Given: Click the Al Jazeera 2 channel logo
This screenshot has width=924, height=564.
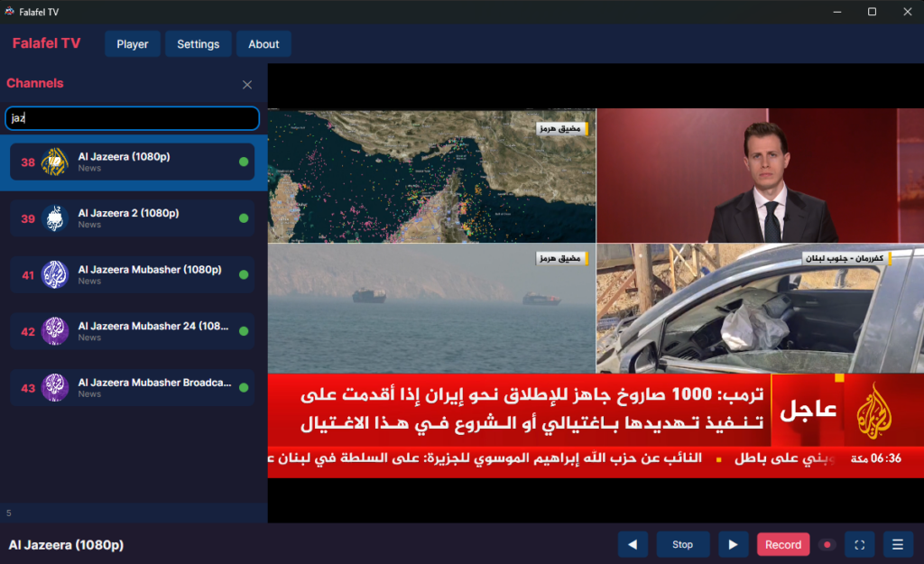Looking at the screenshot, I should [55, 218].
